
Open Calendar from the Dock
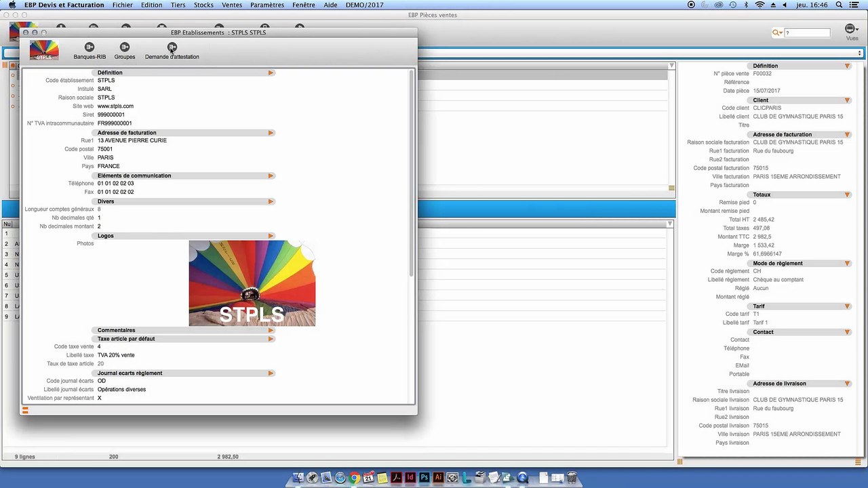pos(368,478)
